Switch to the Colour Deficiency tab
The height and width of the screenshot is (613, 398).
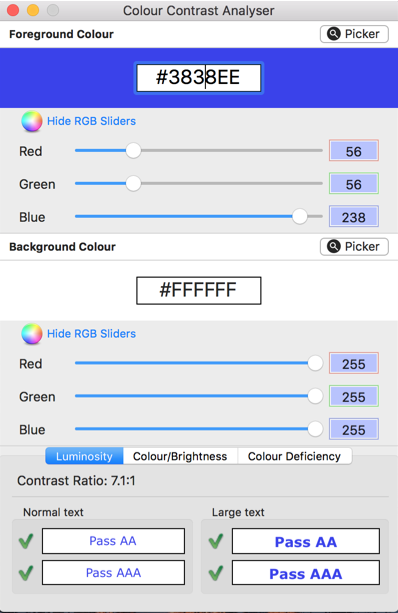point(294,456)
